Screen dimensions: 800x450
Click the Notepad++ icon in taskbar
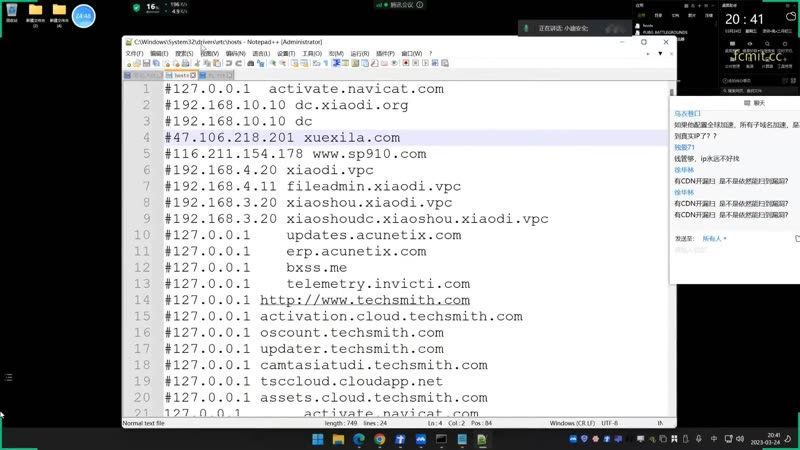tap(482, 439)
